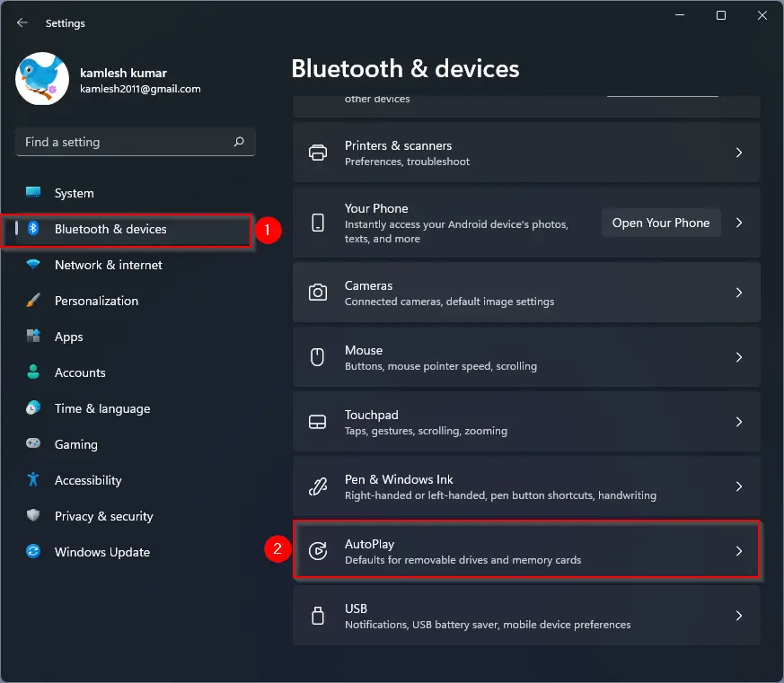Image resolution: width=784 pixels, height=683 pixels.
Task: Select the Network & internet icon
Action: point(32,265)
